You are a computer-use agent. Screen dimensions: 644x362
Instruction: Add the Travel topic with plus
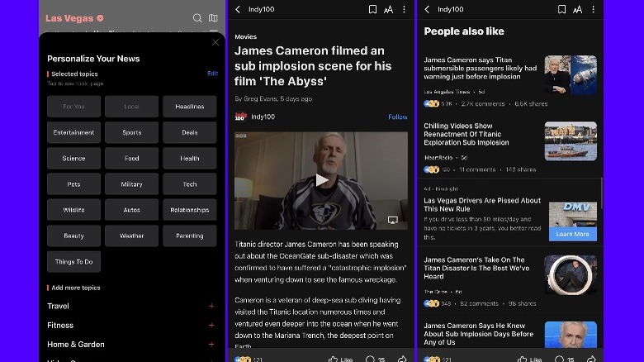tap(211, 306)
